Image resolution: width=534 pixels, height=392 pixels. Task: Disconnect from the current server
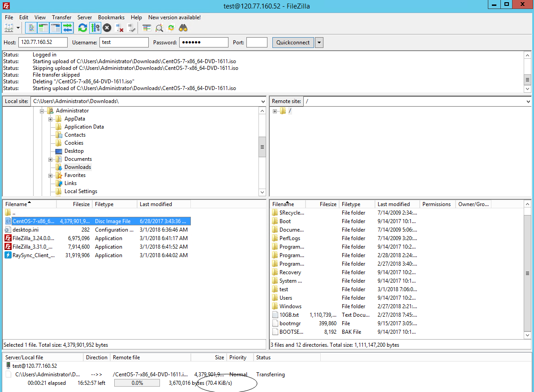click(x=119, y=28)
